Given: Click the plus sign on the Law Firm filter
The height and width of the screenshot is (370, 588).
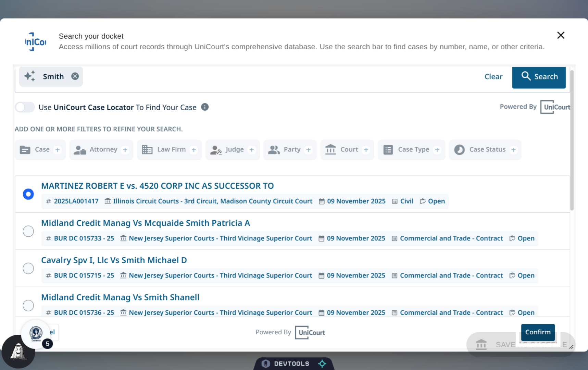Looking at the screenshot, I should point(194,150).
